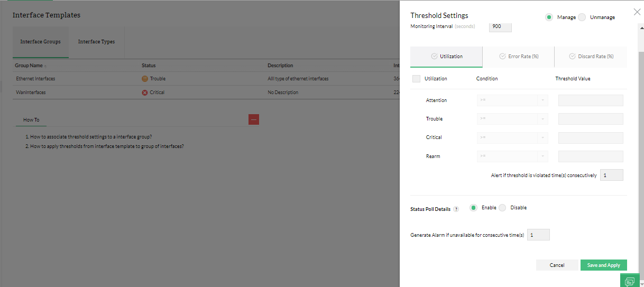Click the Status Poll Details help icon

(456, 209)
